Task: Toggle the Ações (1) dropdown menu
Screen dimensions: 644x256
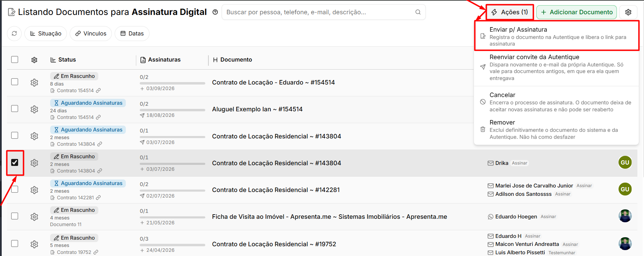Action: click(510, 12)
